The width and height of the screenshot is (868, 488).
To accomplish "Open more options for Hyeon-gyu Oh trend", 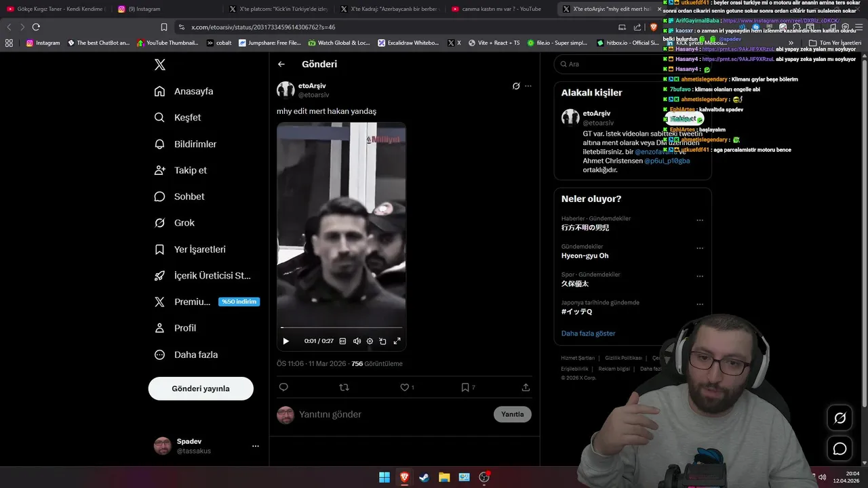I will point(700,248).
